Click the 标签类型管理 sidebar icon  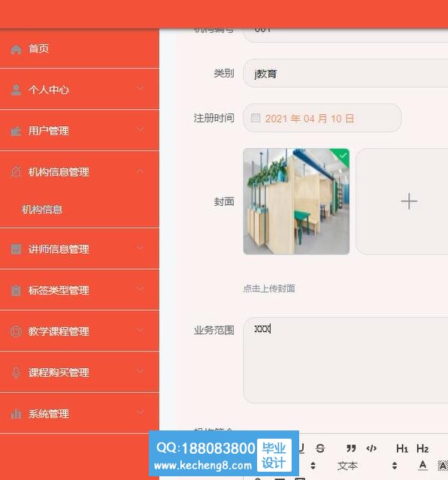coord(16,290)
